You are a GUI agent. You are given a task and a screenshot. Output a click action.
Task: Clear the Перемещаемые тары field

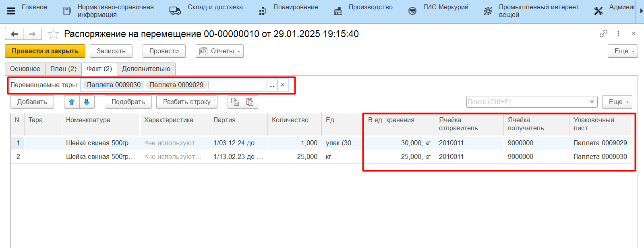pyautogui.click(x=282, y=85)
